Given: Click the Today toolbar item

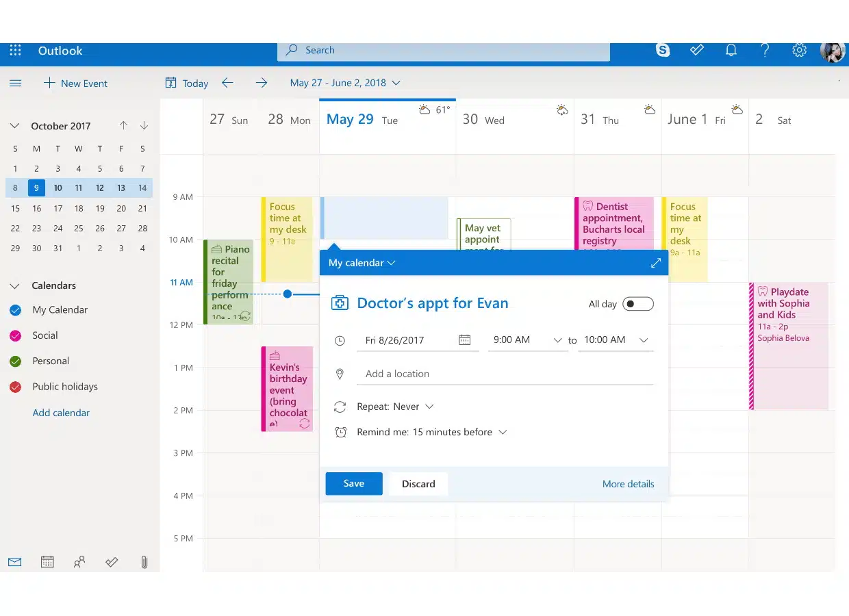Looking at the screenshot, I should [187, 83].
